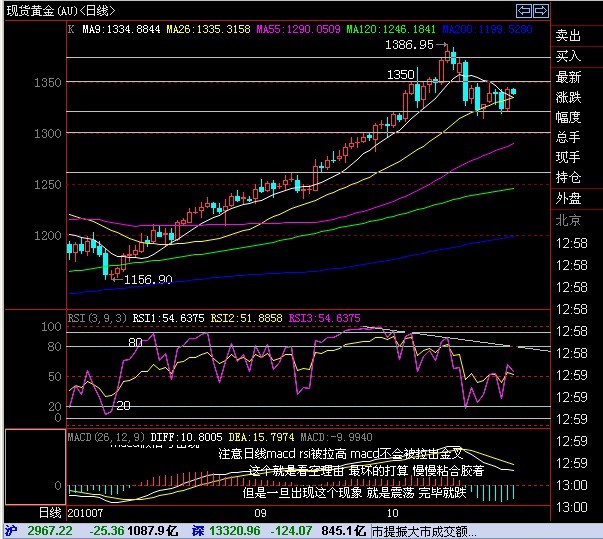
Task: Click the 10 month axis label
Action: [392, 513]
